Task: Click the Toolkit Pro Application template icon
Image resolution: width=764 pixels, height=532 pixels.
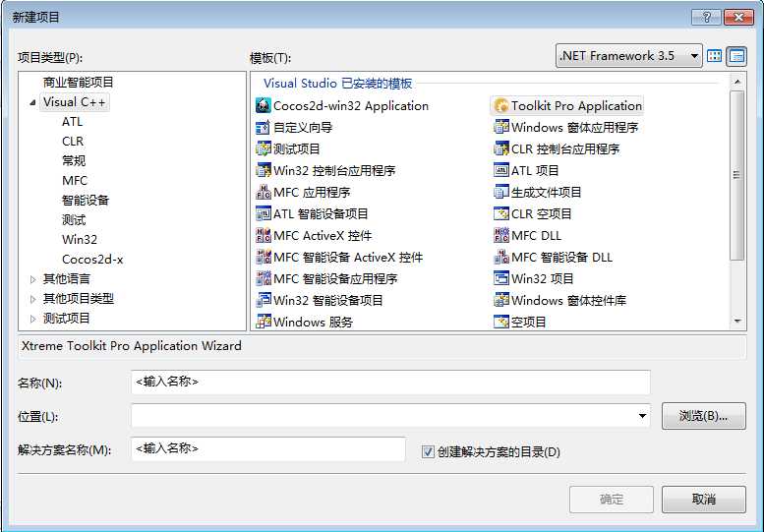Action: (x=500, y=106)
